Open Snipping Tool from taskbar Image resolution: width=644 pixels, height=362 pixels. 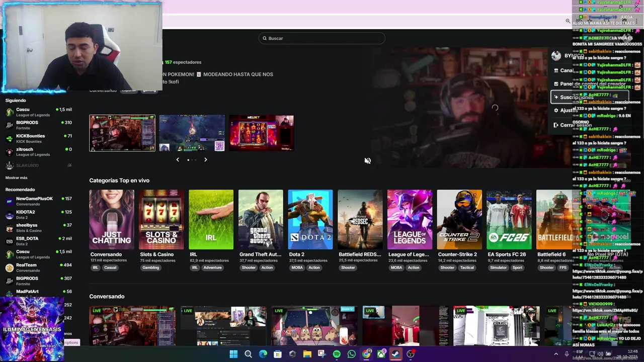322,354
